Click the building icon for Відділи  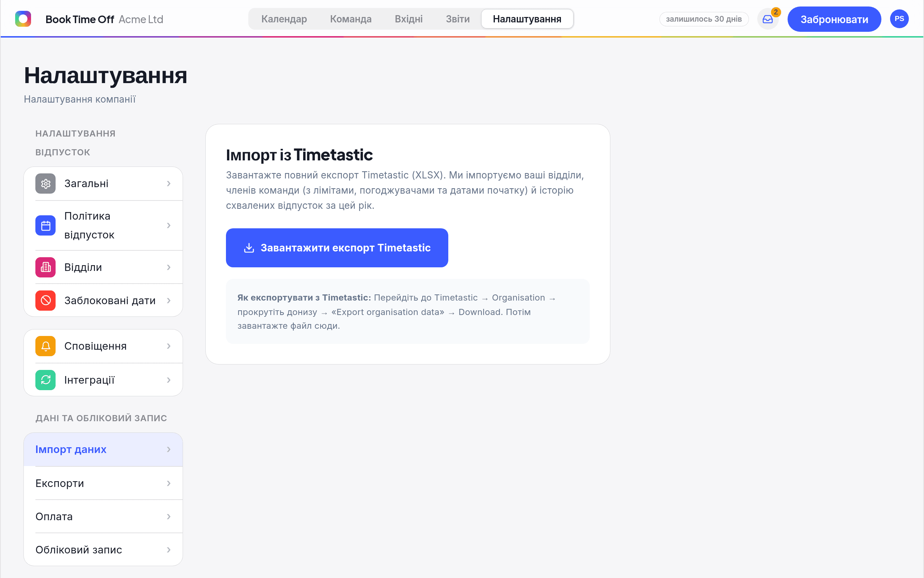[45, 267]
